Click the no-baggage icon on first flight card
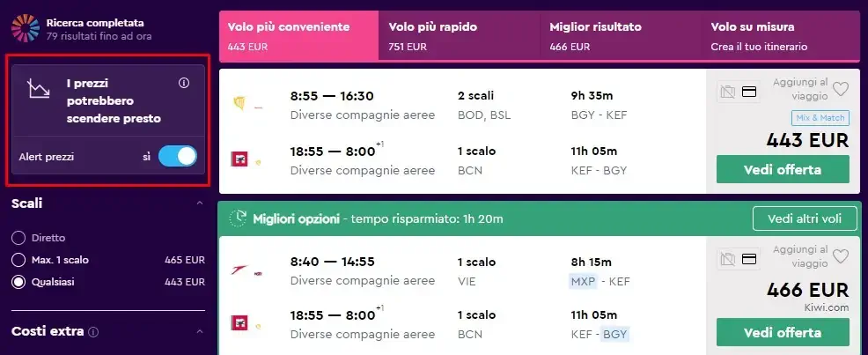 pos(727,92)
